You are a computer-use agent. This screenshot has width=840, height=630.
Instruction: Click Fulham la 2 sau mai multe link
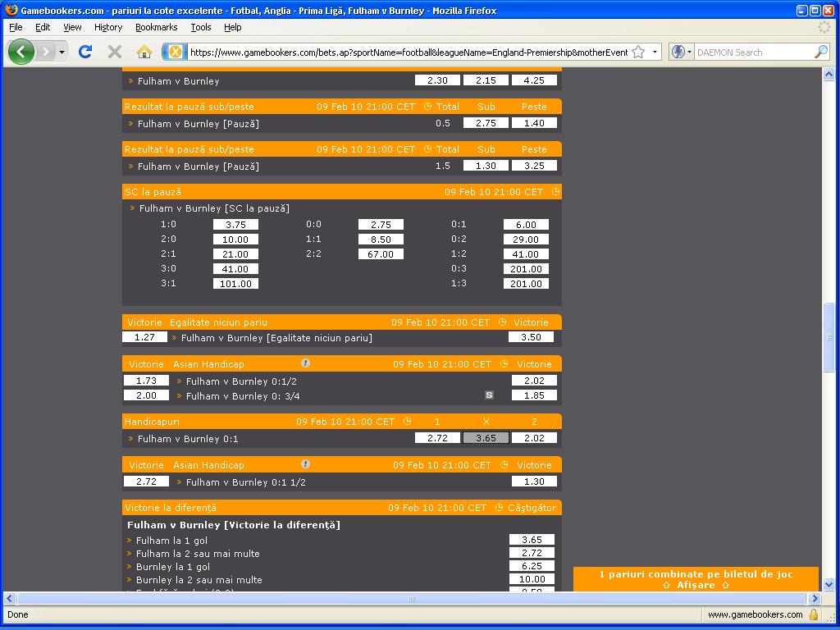coord(198,554)
